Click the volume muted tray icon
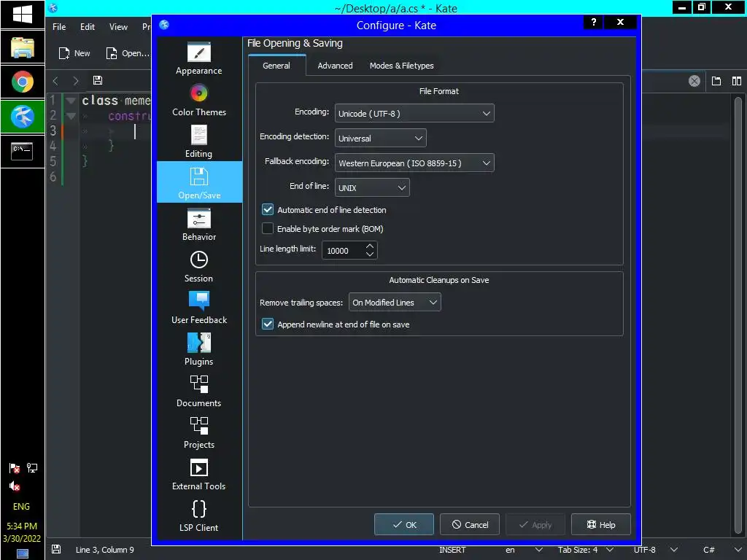Viewport: 747px width, 560px height. 15,486
